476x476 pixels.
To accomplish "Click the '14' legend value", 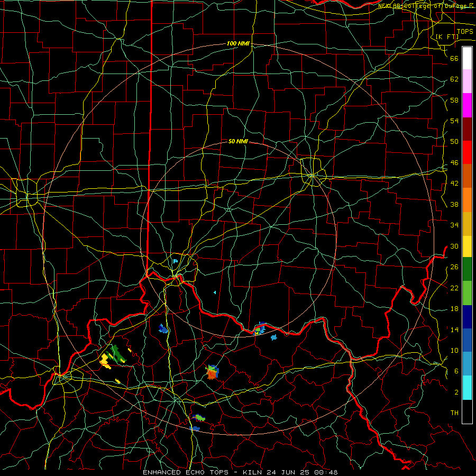I will [x=454, y=329].
